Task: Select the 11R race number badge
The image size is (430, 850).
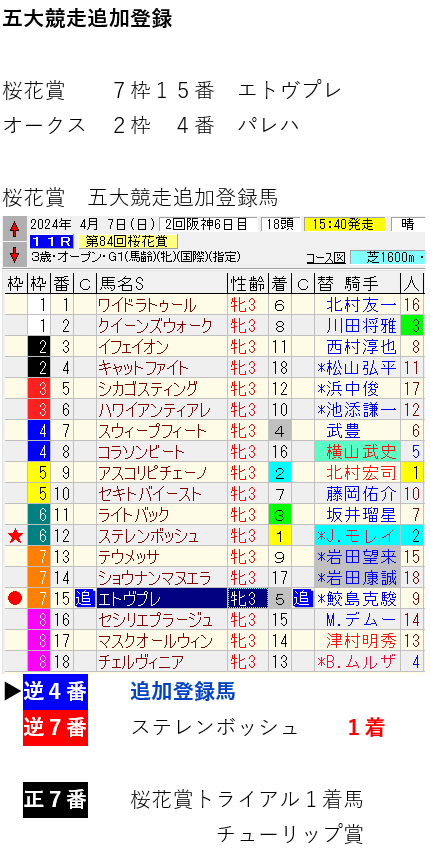Action: tap(52, 241)
